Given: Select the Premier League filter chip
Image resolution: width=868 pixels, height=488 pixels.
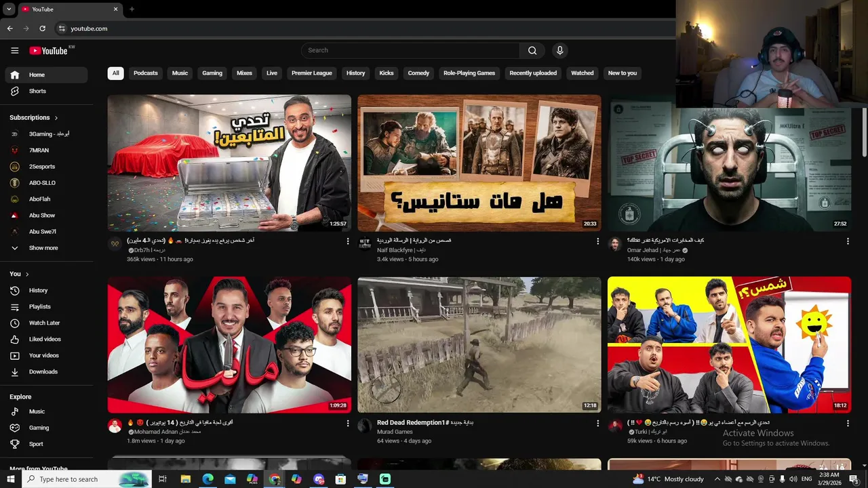Looking at the screenshot, I should (312, 73).
